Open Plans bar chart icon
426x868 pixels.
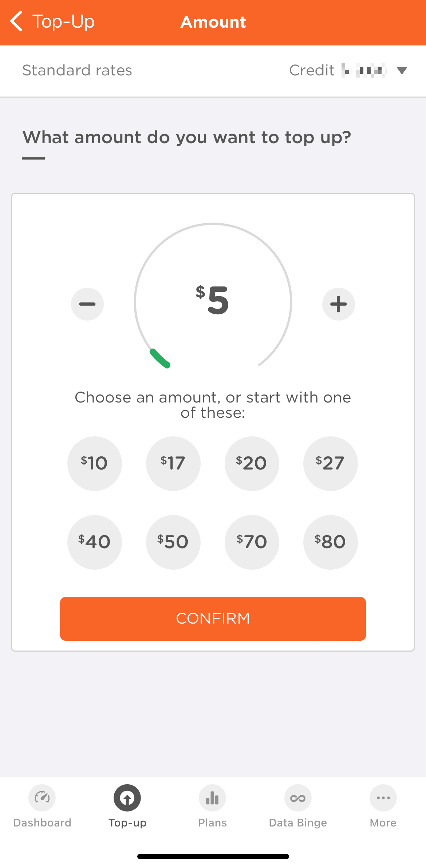[213, 798]
